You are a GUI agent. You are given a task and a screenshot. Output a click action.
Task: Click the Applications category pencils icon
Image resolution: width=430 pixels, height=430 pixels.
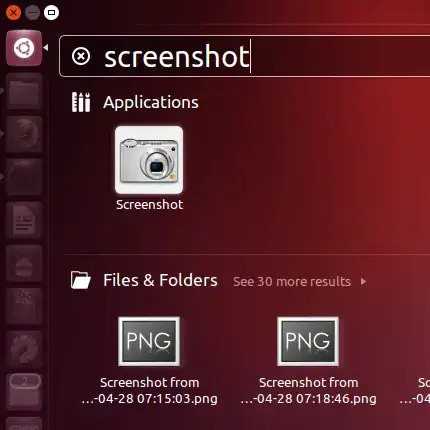[81, 102]
